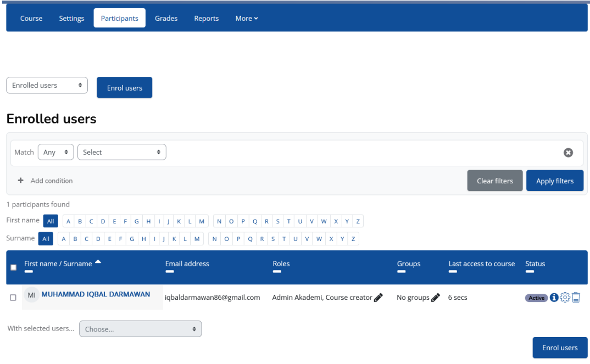Click the pencil icon to edit roles
Screen dimensions: 590x364
[378, 298]
